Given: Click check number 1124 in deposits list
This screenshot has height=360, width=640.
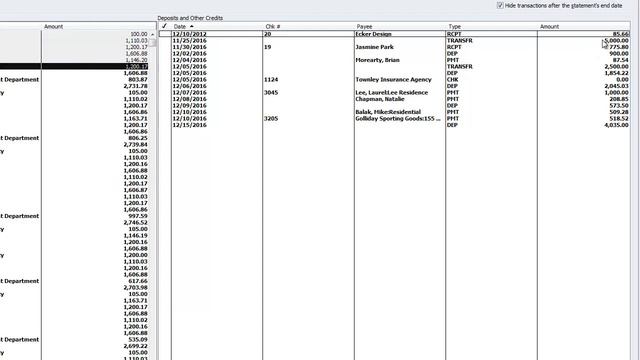Looking at the screenshot, I should [x=271, y=80].
